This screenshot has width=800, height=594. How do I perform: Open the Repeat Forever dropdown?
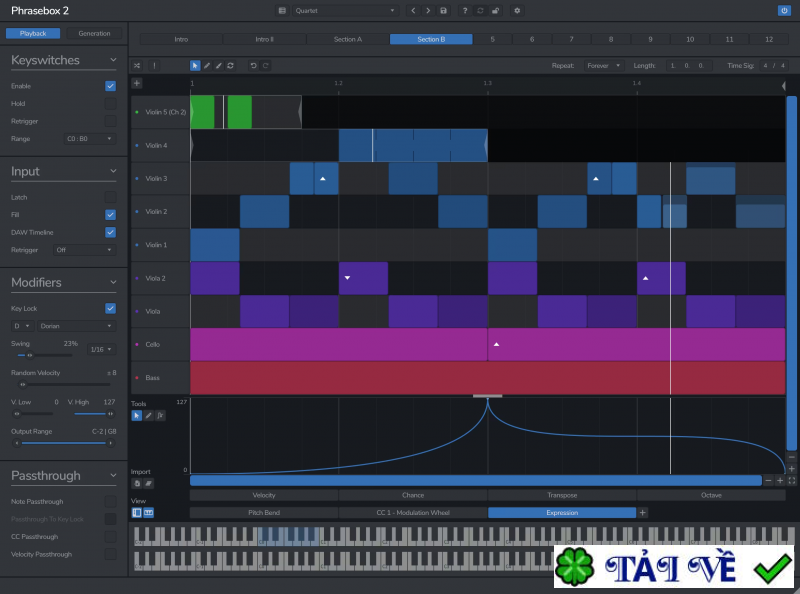(x=603, y=65)
